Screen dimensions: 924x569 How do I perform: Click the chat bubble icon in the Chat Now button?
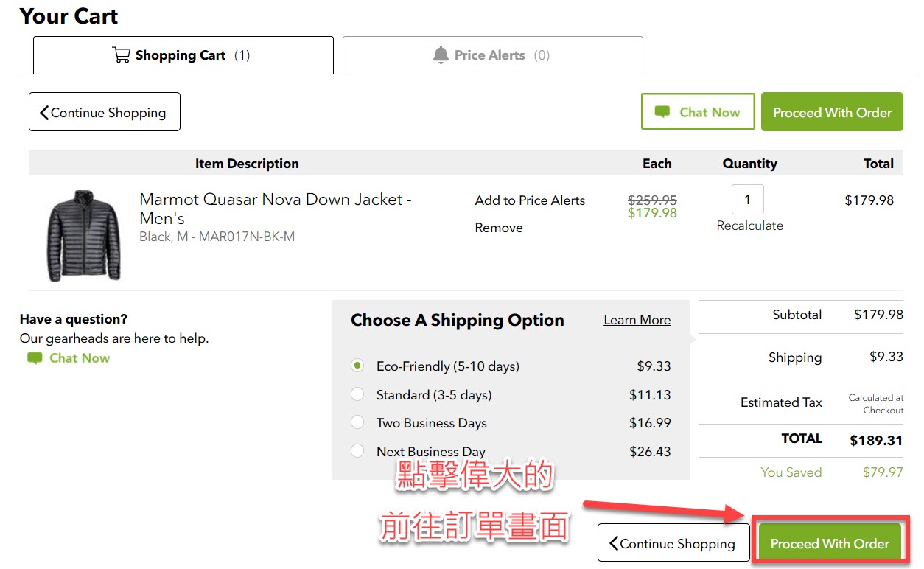point(662,112)
